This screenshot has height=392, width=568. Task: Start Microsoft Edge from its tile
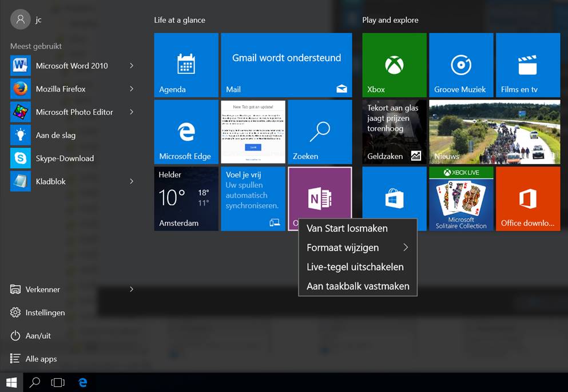(186, 131)
